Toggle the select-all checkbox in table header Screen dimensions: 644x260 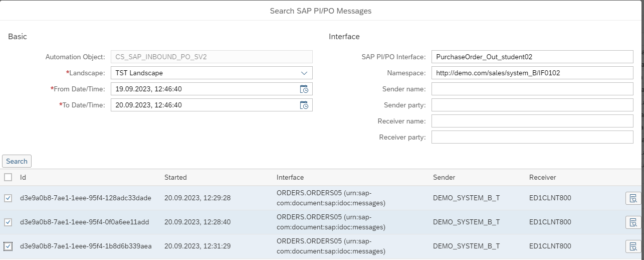[8, 177]
